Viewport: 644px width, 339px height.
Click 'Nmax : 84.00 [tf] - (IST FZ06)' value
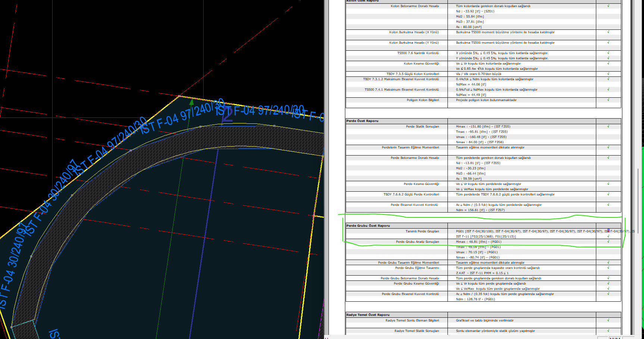pyautogui.click(x=480, y=142)
